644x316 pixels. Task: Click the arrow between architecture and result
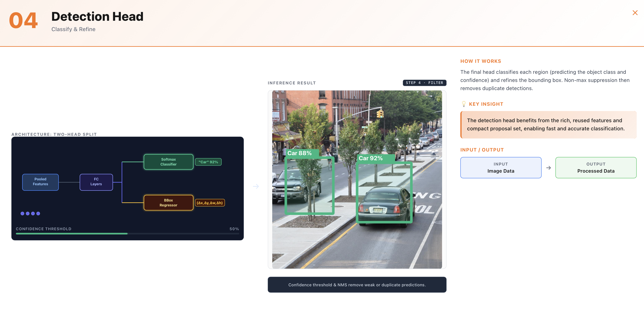(x=256, y=186)
